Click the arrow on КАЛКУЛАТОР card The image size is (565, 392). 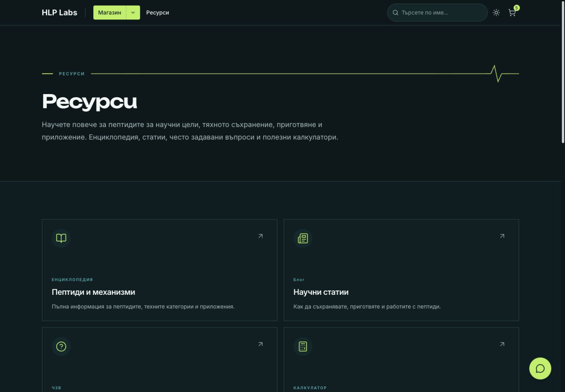tap(502, 344)
